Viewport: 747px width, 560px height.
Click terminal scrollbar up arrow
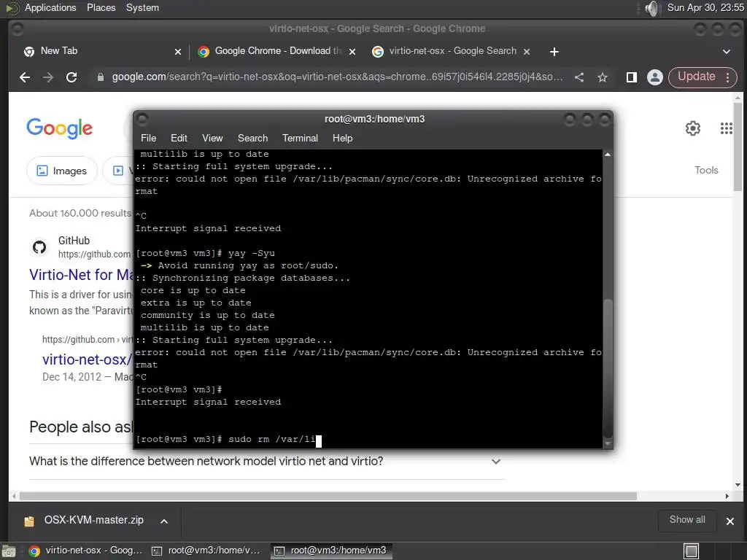click(x=608, y=155)
